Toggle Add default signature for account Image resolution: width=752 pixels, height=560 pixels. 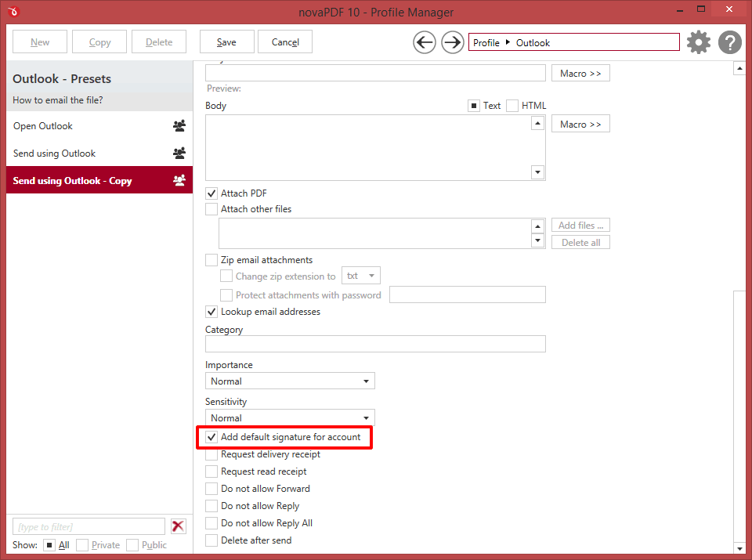pyautogui.click(x=211, y=437)
